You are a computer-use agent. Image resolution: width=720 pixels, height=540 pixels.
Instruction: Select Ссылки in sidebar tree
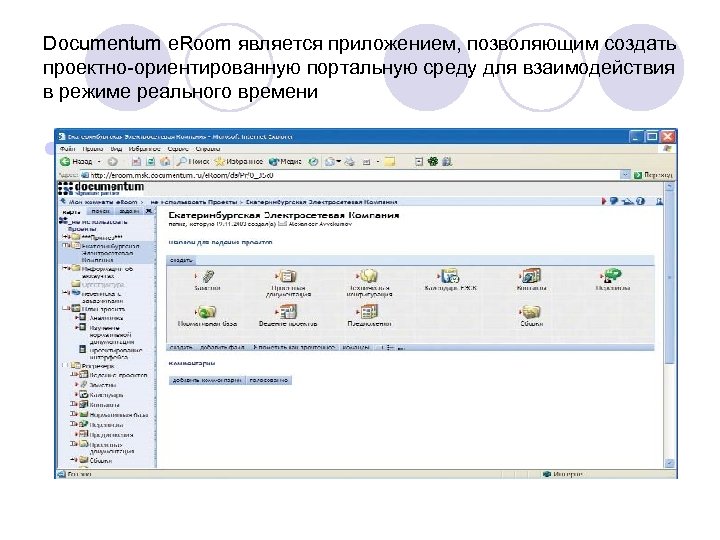pos(101,460)
